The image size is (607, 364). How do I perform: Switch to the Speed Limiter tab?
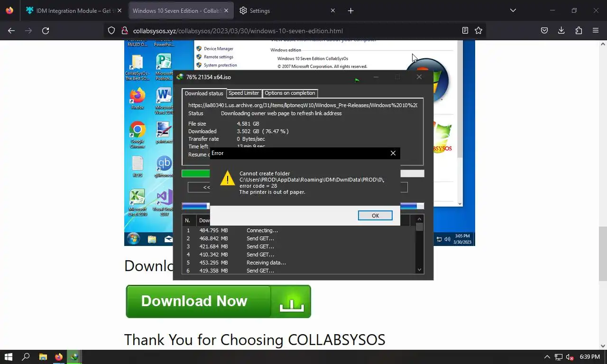244,93
